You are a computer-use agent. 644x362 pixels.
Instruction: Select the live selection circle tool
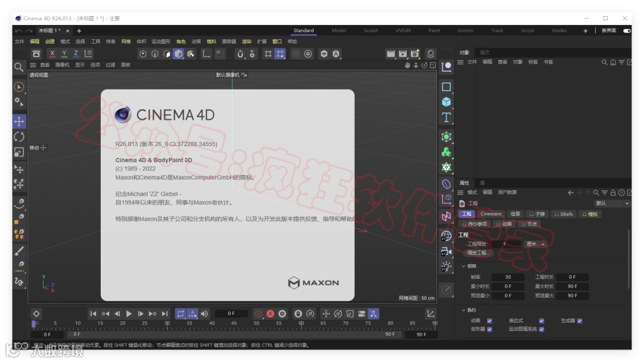(19, 87)
